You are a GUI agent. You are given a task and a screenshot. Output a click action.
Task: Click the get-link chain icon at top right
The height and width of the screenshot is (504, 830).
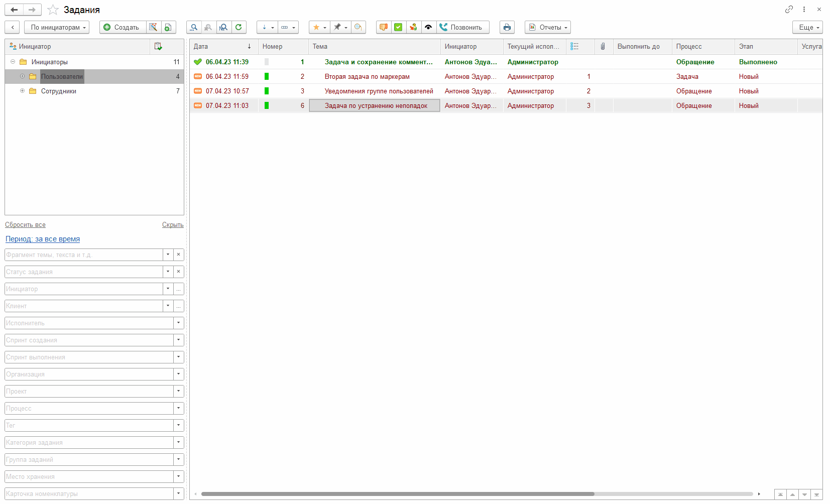click(x=789, y=10)
